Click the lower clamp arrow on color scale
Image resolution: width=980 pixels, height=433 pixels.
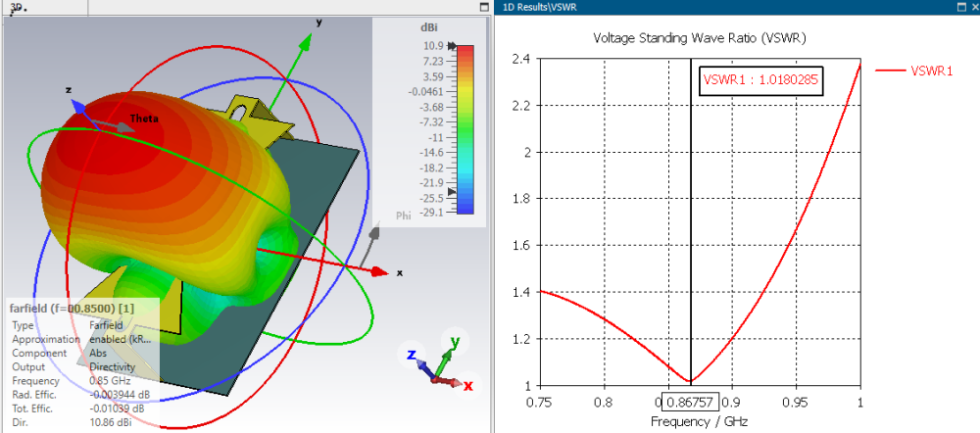pos(453,193)
